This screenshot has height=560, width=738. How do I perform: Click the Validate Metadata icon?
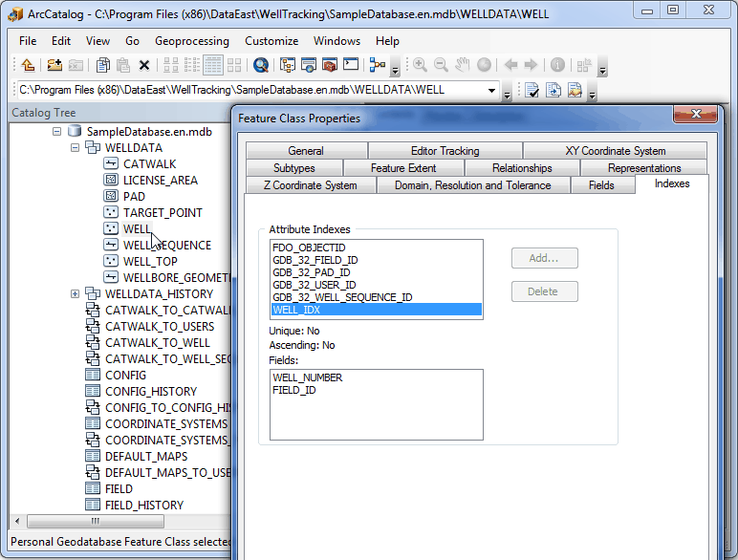532,90
